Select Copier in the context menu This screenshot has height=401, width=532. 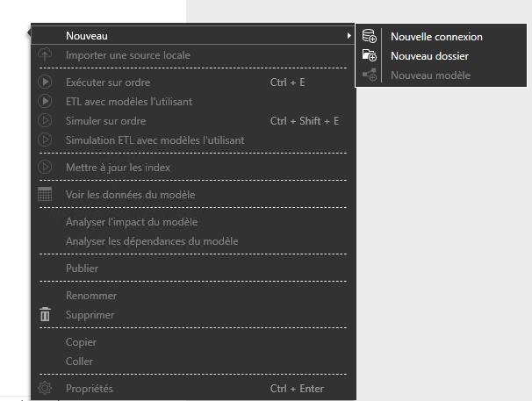[x=81, y=342]
